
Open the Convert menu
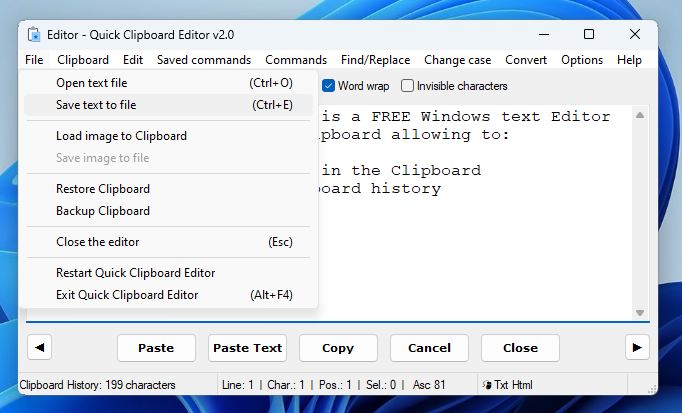(x=526, y=60)
